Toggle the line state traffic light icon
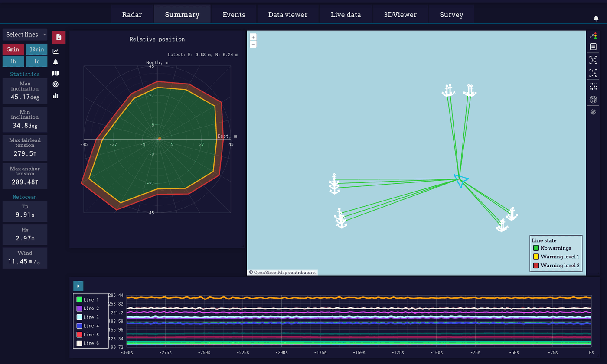Image resolution: width=607 pixels, height=364 pixels. coord(593,36)
